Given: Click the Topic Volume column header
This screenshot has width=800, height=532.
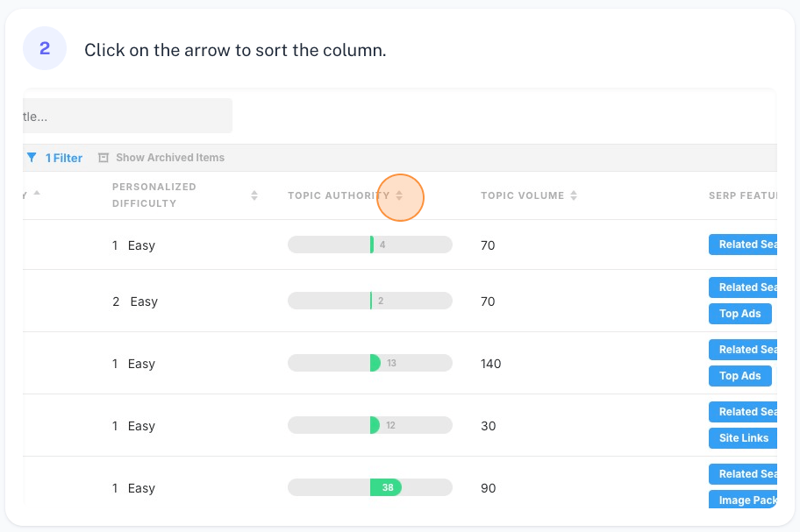Looking at the screenshot, I should pos(522,195).
